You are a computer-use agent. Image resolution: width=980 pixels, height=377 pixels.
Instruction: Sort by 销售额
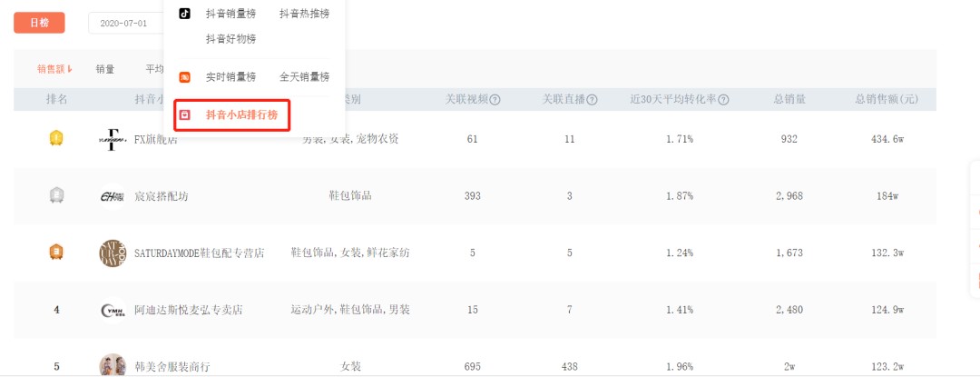pyautogui.click(x=54, y=69)
